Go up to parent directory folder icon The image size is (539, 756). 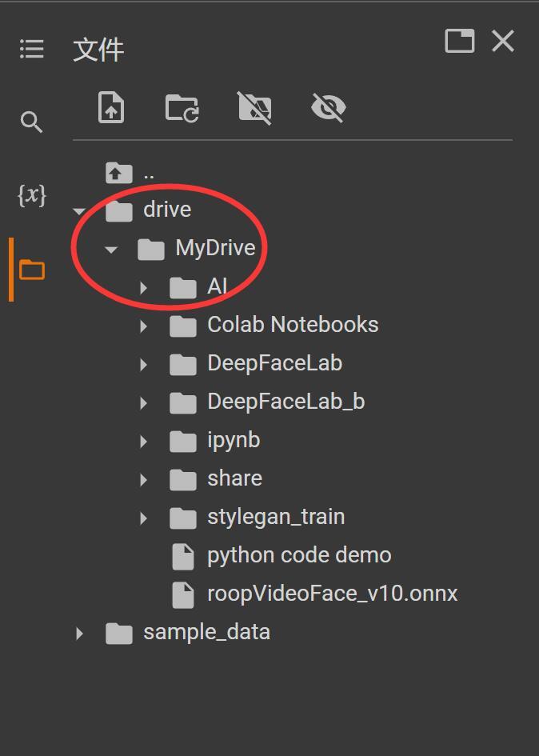pos(118,173)
